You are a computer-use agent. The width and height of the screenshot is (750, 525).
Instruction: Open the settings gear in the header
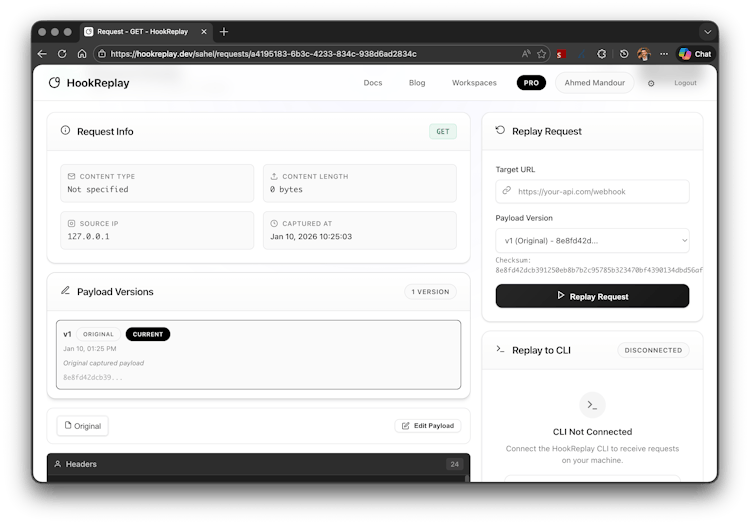tap(651, 83)
